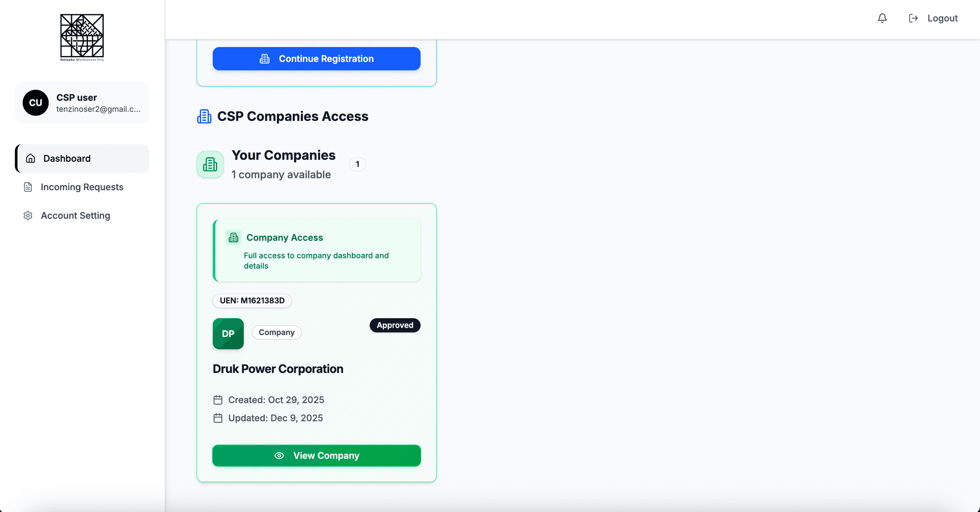Click the building icon next to CSP Companies Access
The height and width of the screenshot is (512, 980).
coord(204,116)
